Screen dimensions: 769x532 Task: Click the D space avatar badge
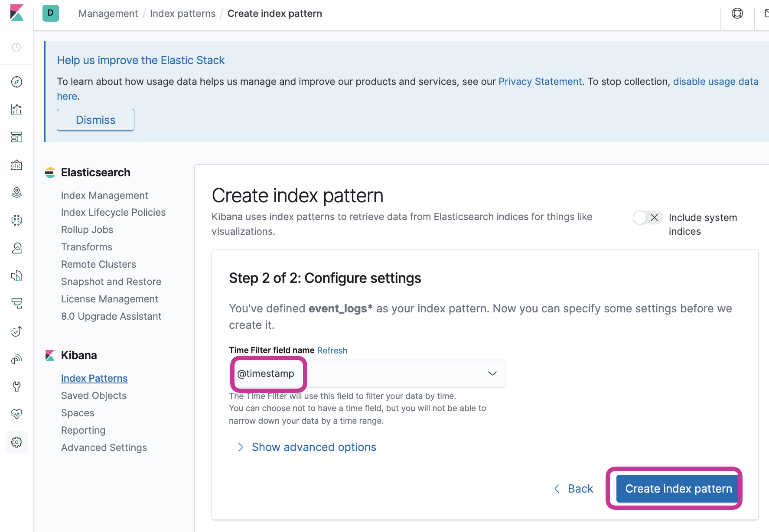(50, 13)
